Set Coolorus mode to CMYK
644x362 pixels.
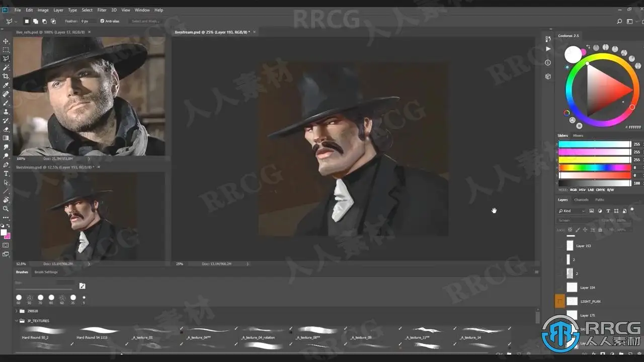pos(601,190)
